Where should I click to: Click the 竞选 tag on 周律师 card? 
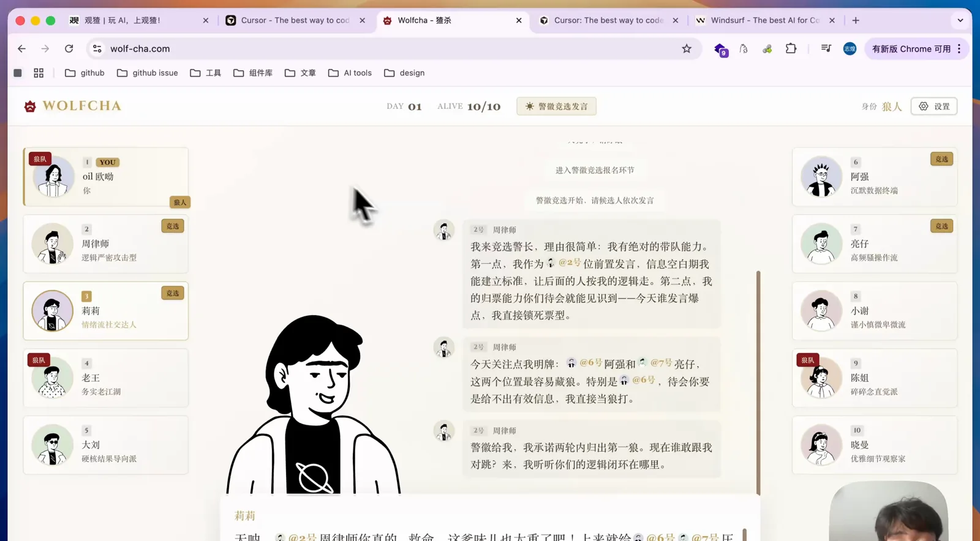pyautogui.click(x=173, y=226)
